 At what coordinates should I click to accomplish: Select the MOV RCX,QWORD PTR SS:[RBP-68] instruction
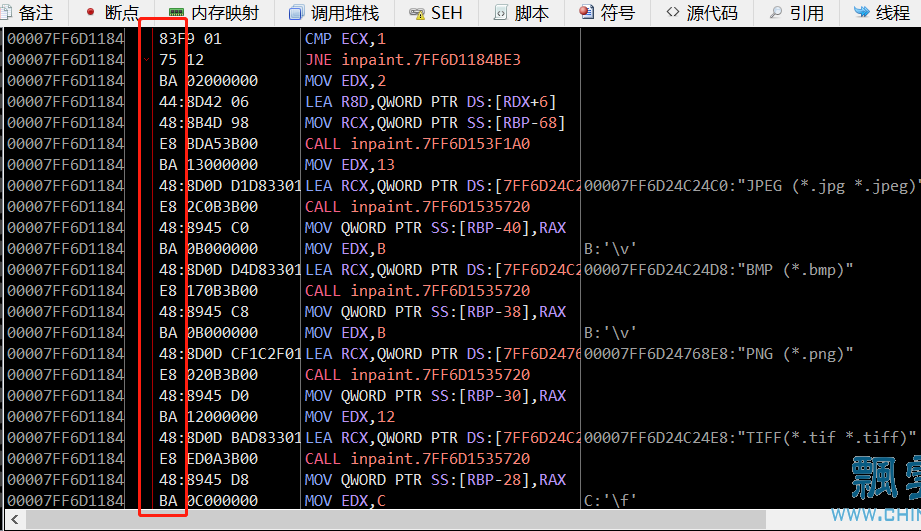[x=435, y=123]
